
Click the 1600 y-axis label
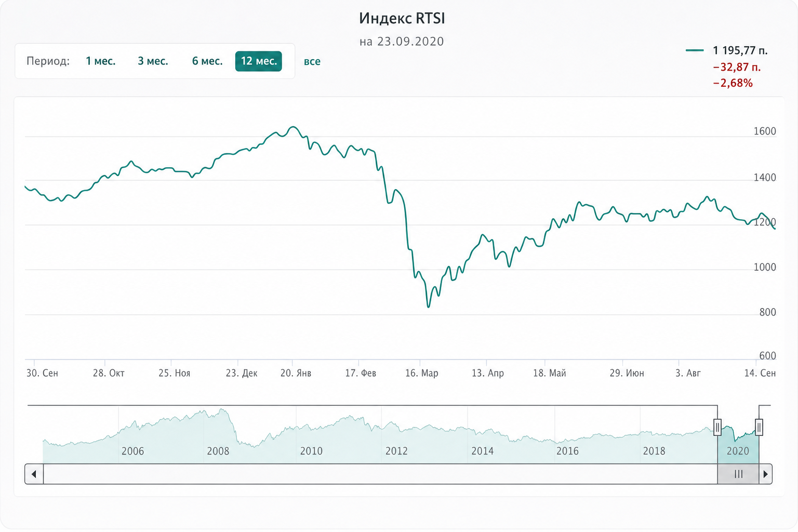pos(765,131)
